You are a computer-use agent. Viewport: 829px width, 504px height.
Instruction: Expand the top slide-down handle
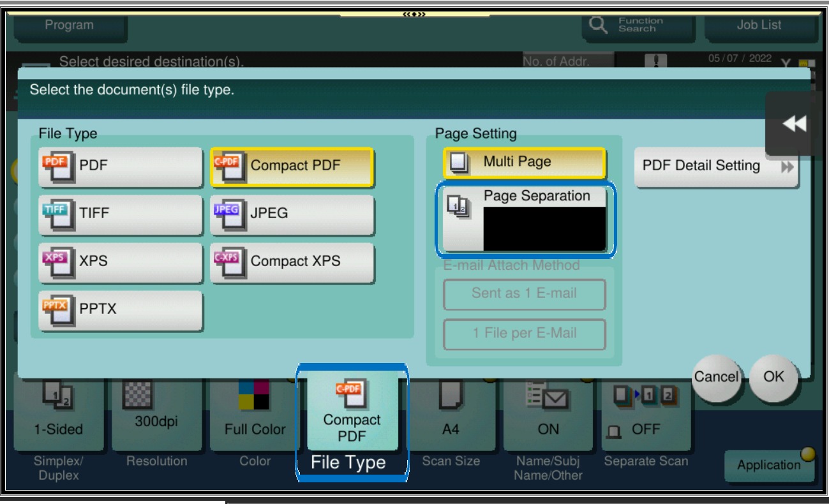click(415, 14)
